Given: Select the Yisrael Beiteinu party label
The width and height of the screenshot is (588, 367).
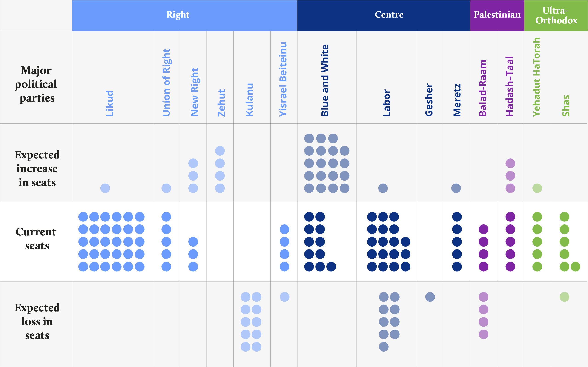Looking at the screenshot, I should tap(283, 79).
